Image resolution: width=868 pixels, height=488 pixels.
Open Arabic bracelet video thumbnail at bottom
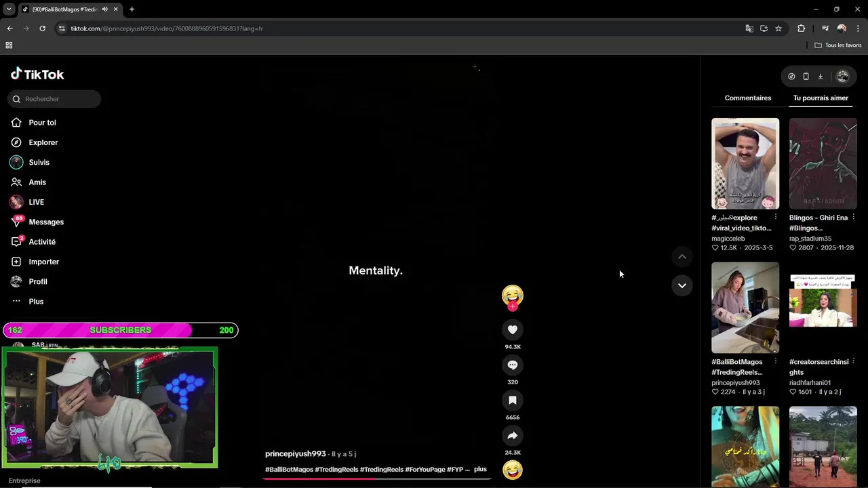tap(745, 447)
